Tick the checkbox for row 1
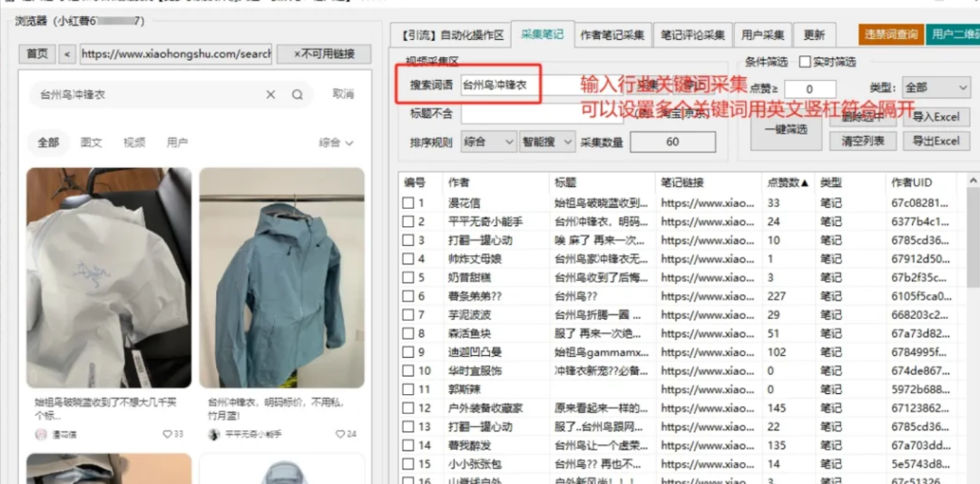Screen dimensions: 980x484 [407, 202]
